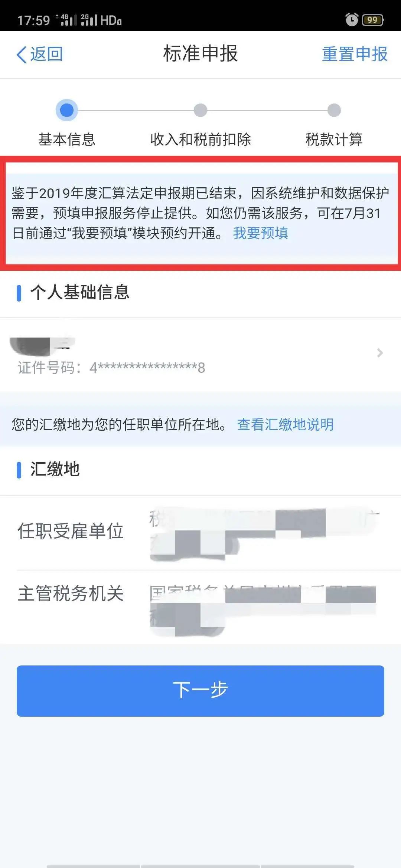
Task: Tap 重置申报 in the header
Action: click(355, 54)
